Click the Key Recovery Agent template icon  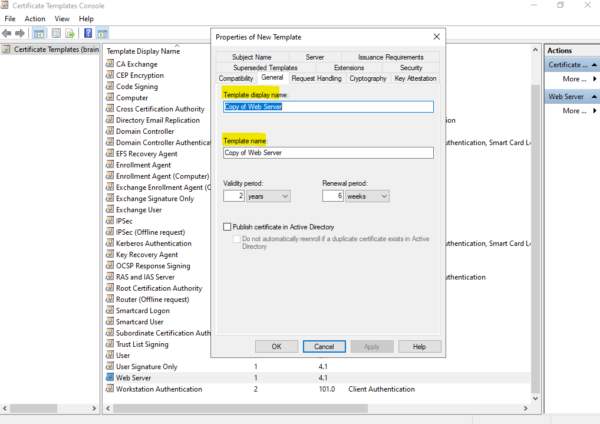[110, 254]
